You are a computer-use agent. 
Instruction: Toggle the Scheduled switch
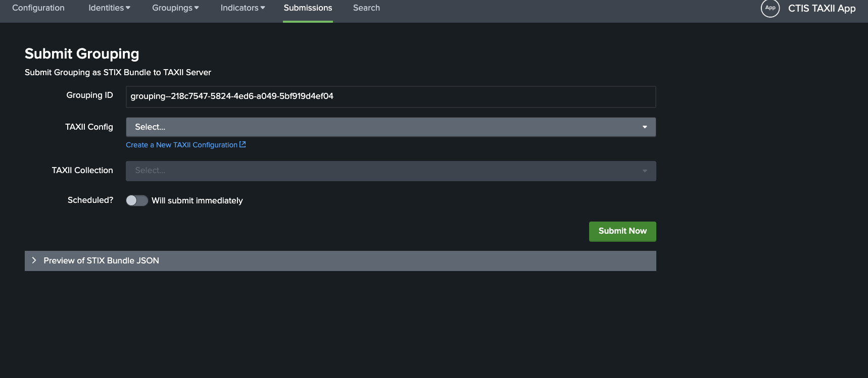coord(136,200)
